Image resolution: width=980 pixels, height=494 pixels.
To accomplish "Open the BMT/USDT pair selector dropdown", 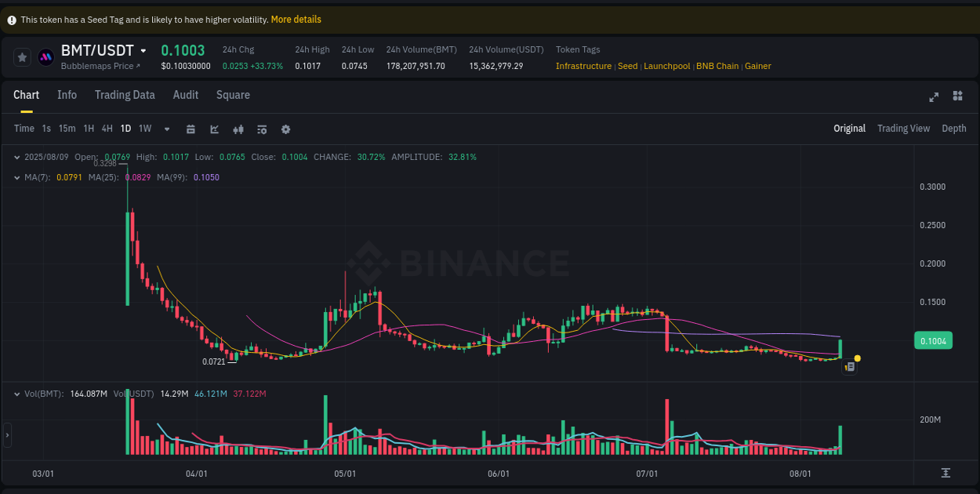I will [x=143, y=50].
